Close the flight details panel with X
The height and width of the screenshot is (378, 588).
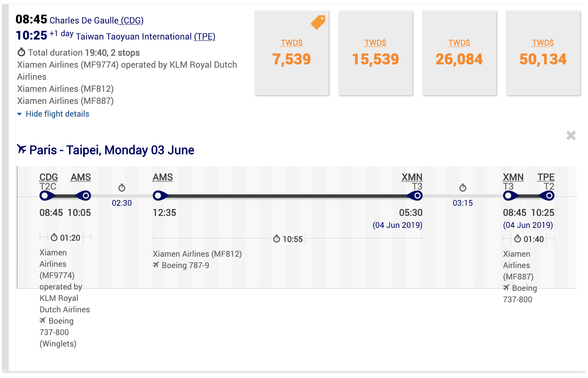coord(571,135)
